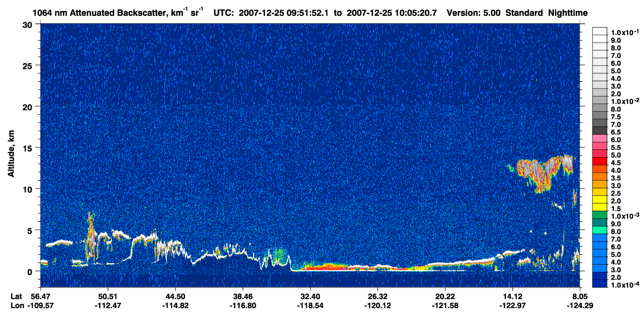This screenshot has width=644, height=330.
Task: Click the altitude tick label "30"
Action: pyautogui.click(x=29, y=24)
